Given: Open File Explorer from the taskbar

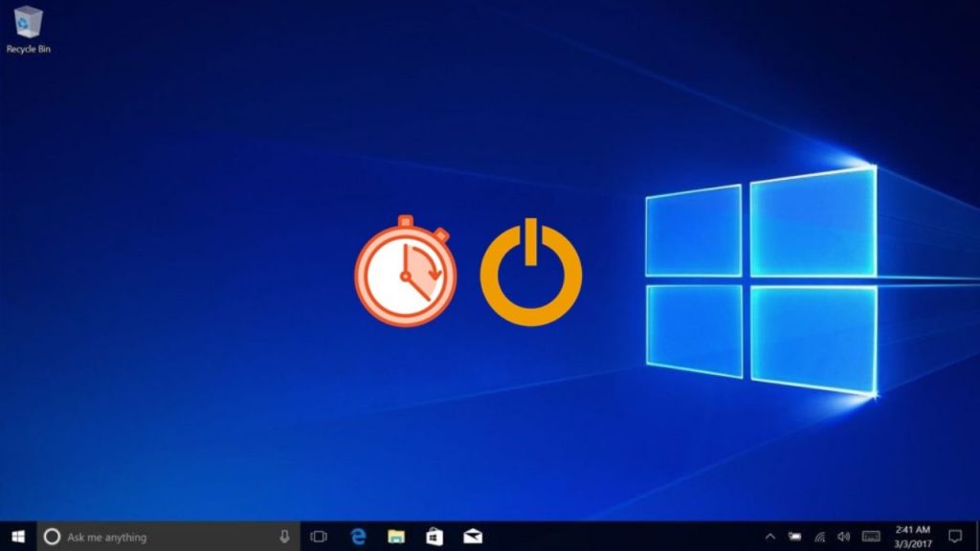Looking at the screenshot, I should coord(396,537).
